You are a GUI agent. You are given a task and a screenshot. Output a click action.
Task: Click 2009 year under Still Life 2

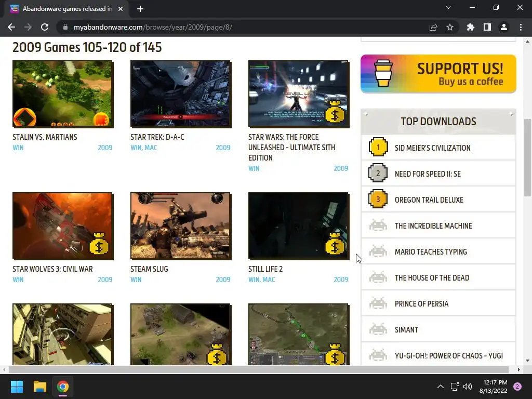[341, 280]
